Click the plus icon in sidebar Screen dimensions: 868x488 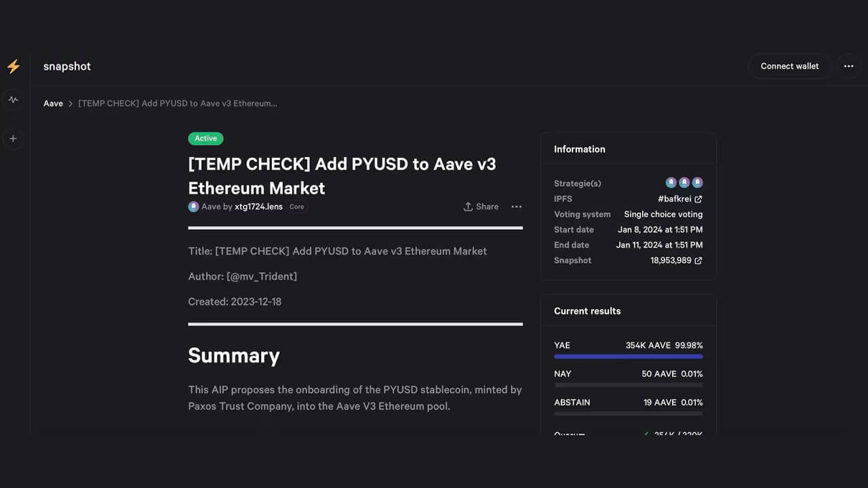pos(14,139)
